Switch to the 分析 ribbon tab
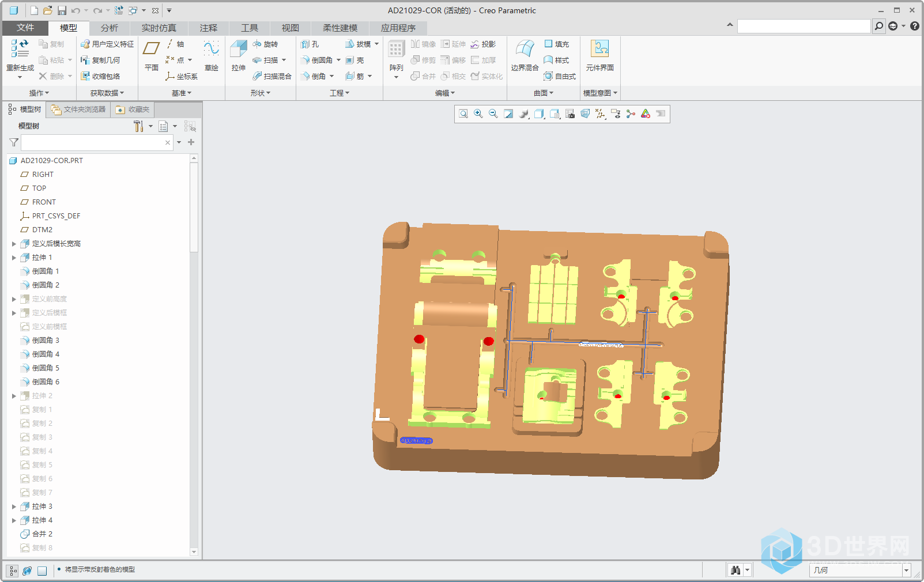The width and height of the screenshot is (924, 582). pyautogui.click(x=110, y=28)
